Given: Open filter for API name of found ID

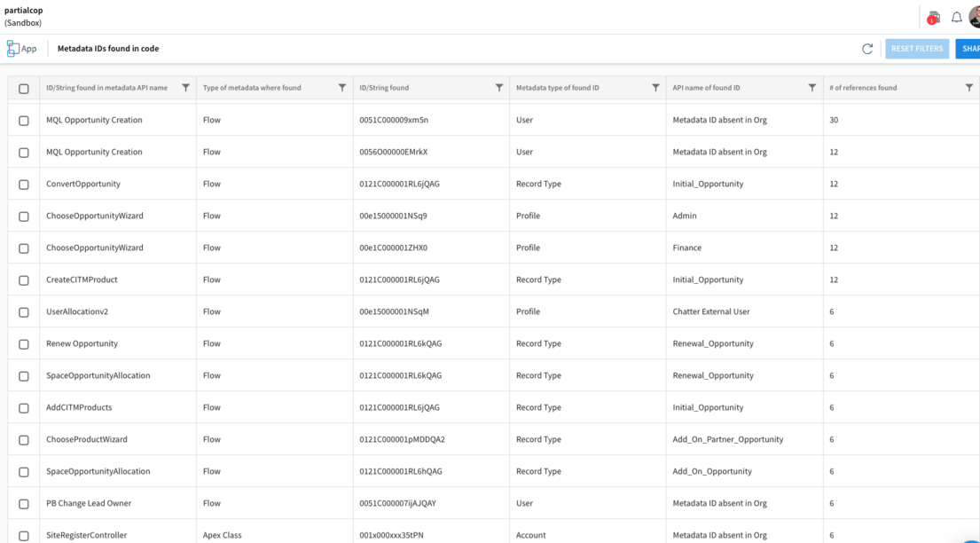Looking at the screenshot, I should 811,87.
